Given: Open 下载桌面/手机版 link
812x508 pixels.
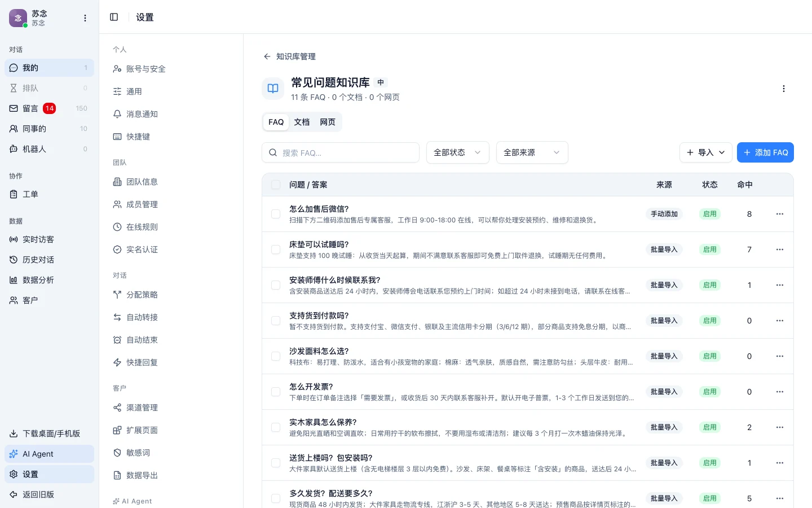Looking at the screenshot, I should [x=50, y=433].
